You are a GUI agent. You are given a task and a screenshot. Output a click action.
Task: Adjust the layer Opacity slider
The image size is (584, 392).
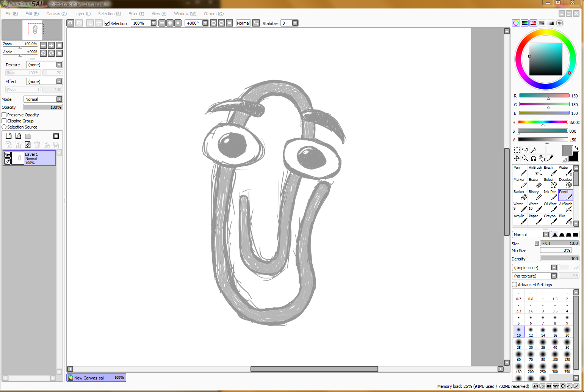pos(43,107)
